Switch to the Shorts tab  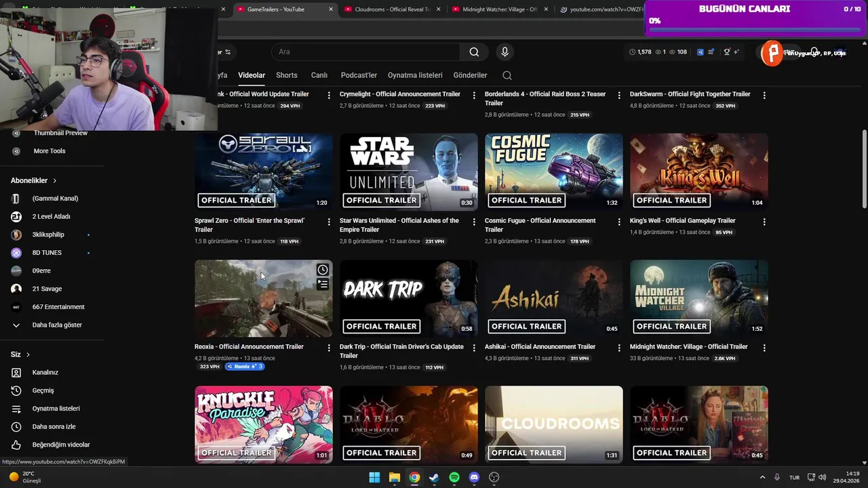[x=286, y=75]
